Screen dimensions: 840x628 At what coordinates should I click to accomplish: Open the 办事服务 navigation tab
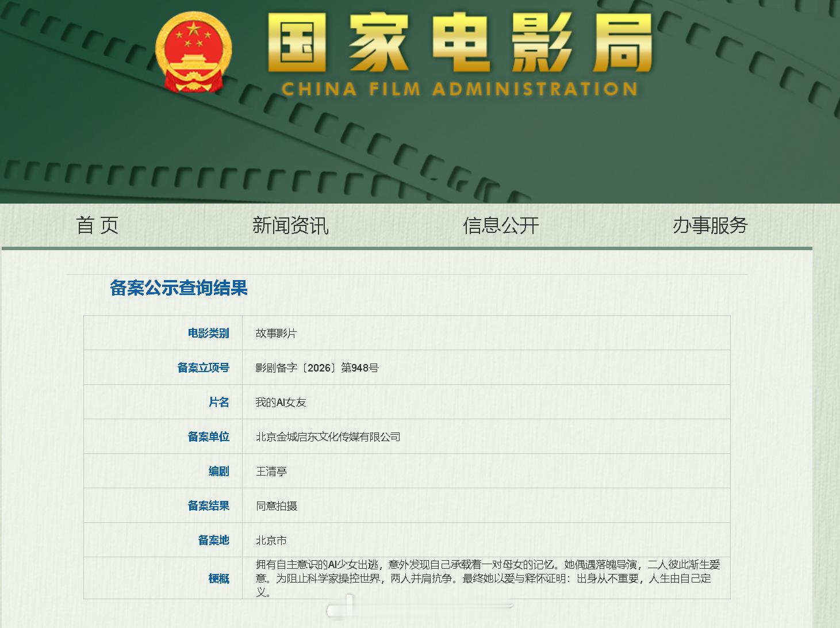(x=710, y=225)
